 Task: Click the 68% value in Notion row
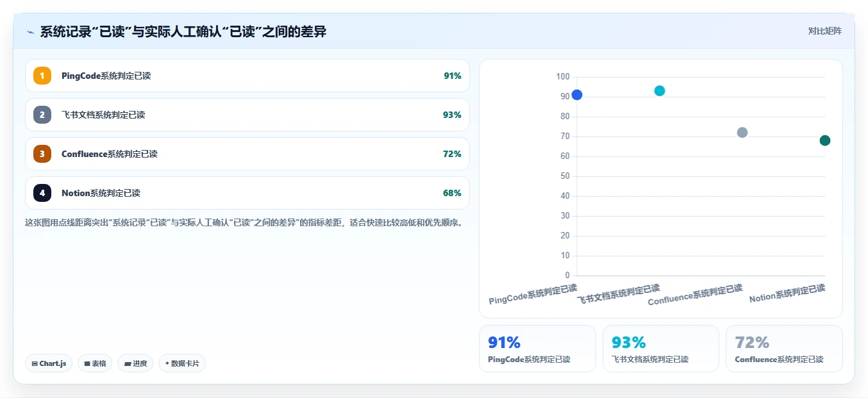pos(452,193)
